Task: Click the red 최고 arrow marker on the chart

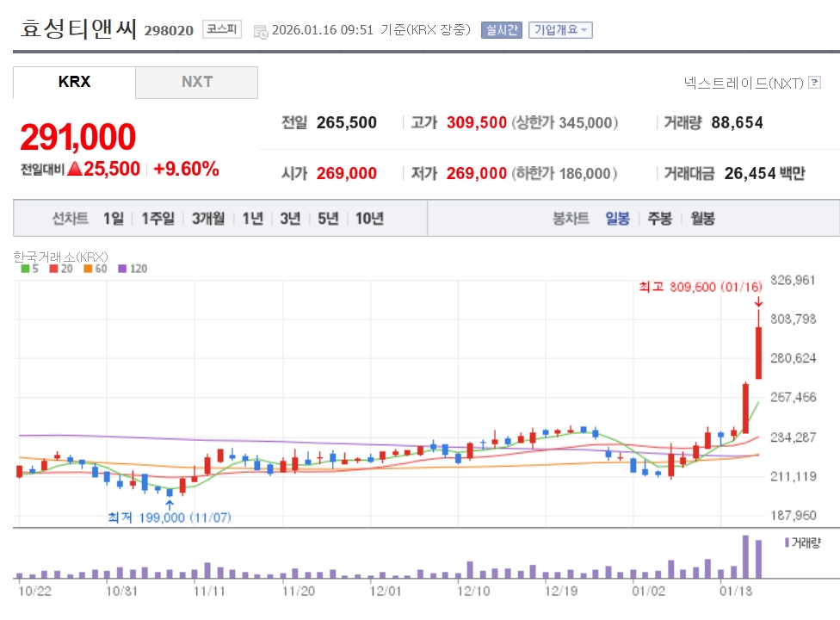Action: (758, 301)
